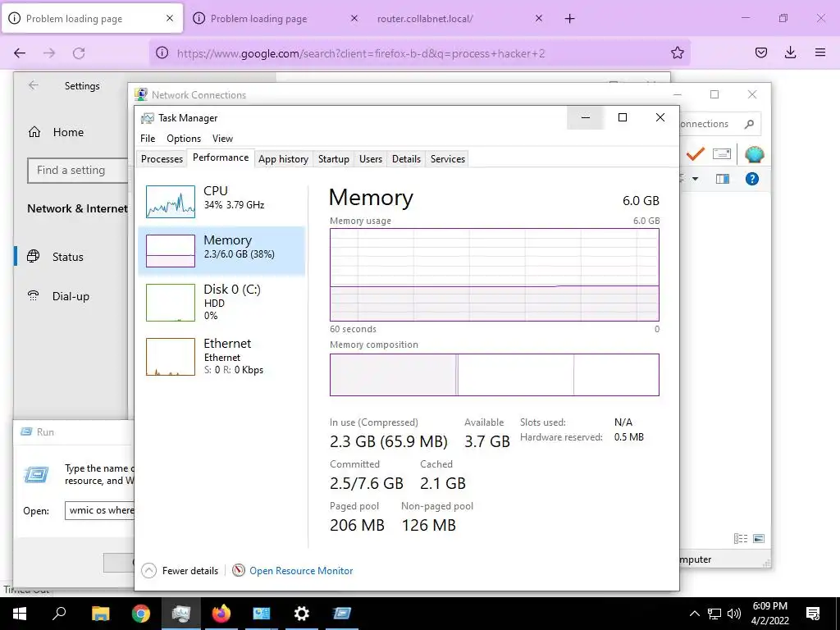The image size is (840, 630).
Task: Click Task Manager taskbar icon
Action: pyautogui.click(x=181, y=614)
